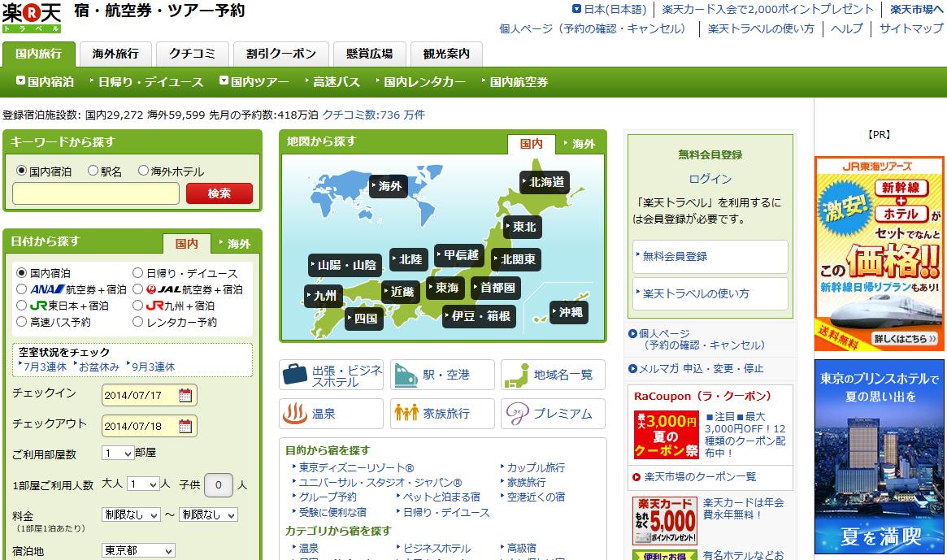The image size is (947, 560).
Task: Select 伊豆・箱根 region on the map
Action: (x=479, y=316)
